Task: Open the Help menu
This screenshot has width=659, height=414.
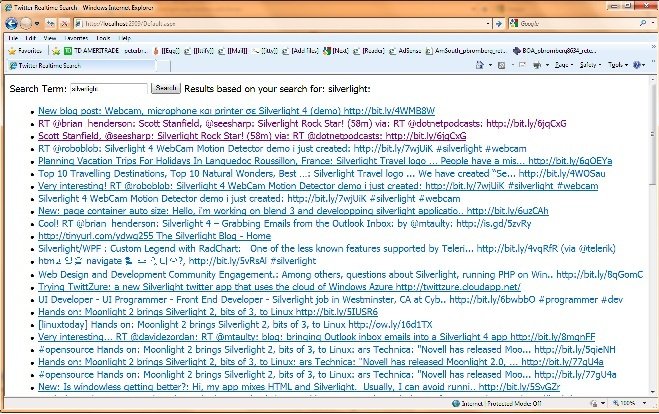Action: coord(125,38)
